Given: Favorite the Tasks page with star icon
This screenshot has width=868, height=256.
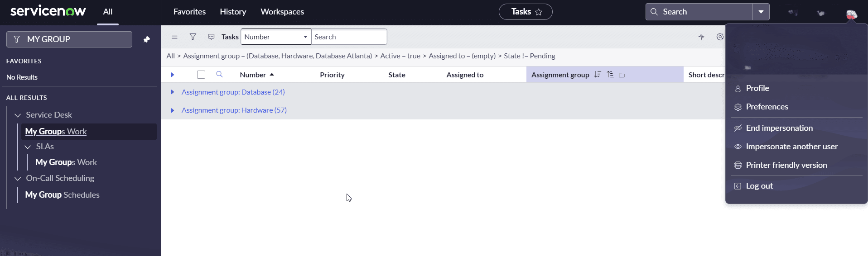Looking at the screenshot, I should (x=539, y=12).
